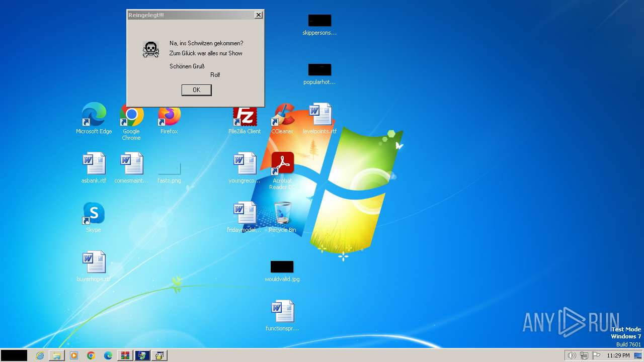
Task: Select the youngreco… document icon
Action: (245, 168)
